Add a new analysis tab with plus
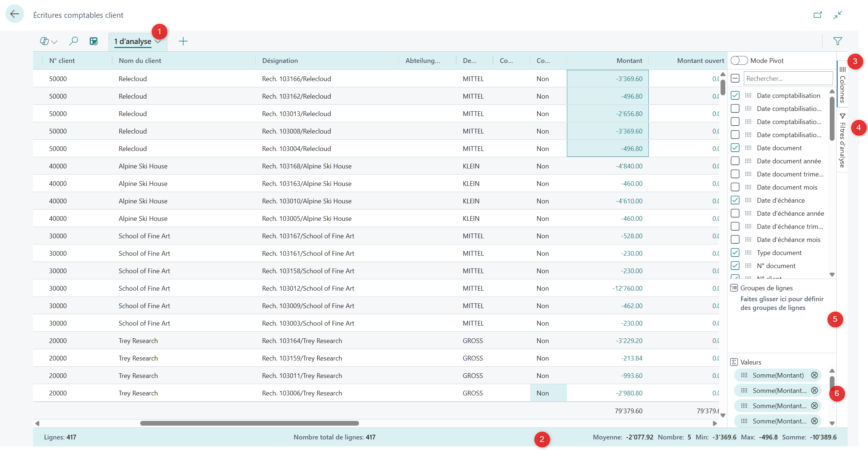Viewport: 868px width, 450px height. pyautogui.click(x=183, y=41)
